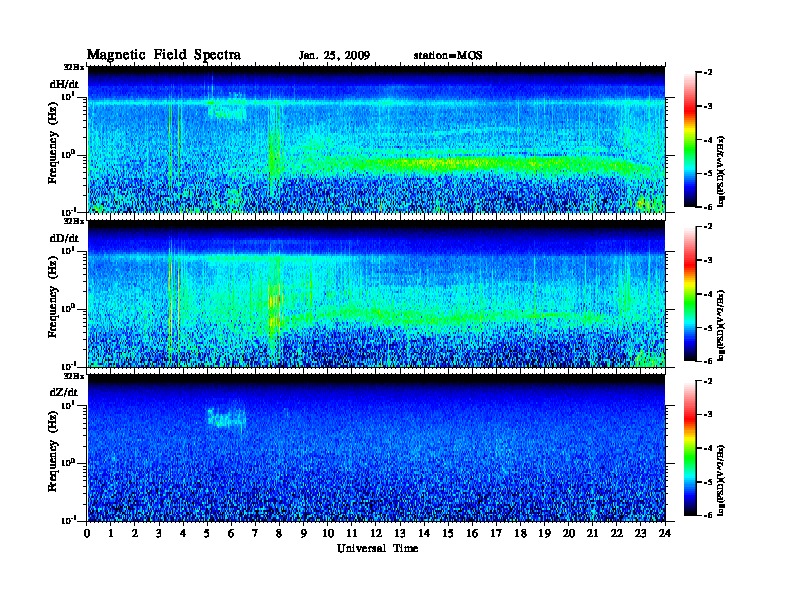Click the "13" hour tick label
The width and height of the screenshot is (792, 612).
400,534
